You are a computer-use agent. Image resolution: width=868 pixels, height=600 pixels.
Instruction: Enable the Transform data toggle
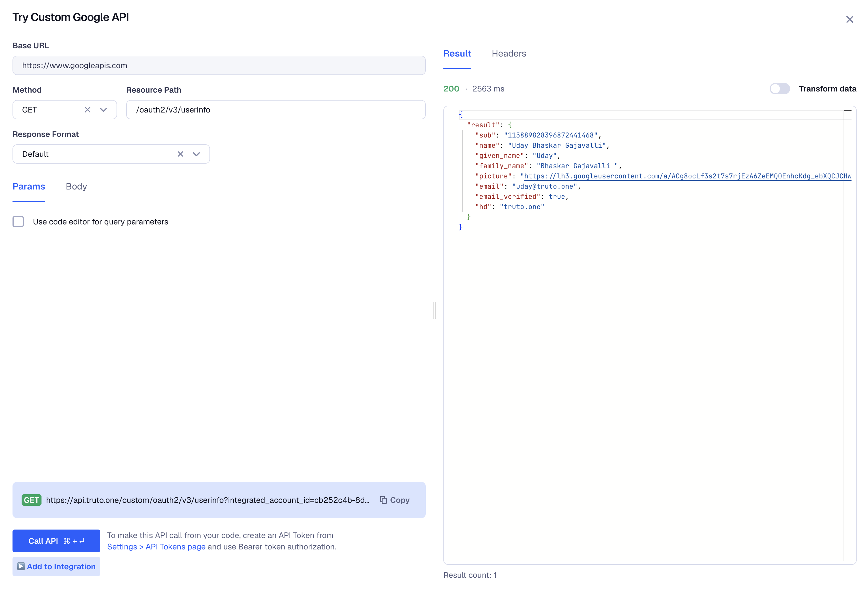pos(779,89)
